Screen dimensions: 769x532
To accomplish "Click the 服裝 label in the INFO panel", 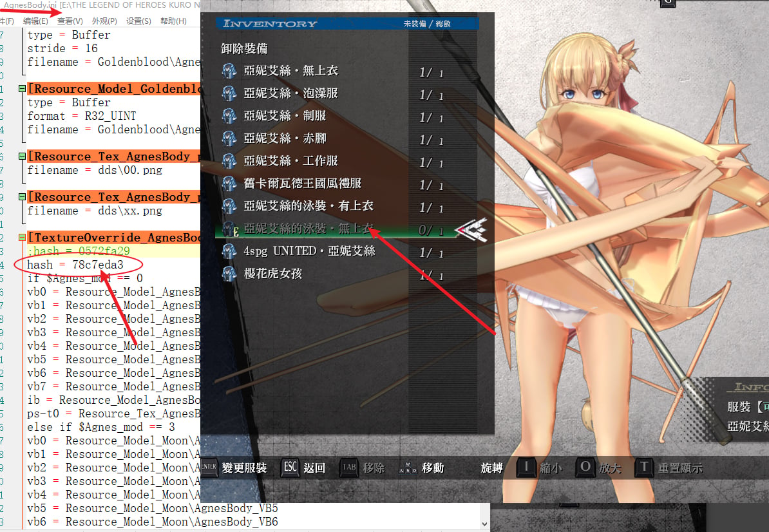I will tap(739, 407).
